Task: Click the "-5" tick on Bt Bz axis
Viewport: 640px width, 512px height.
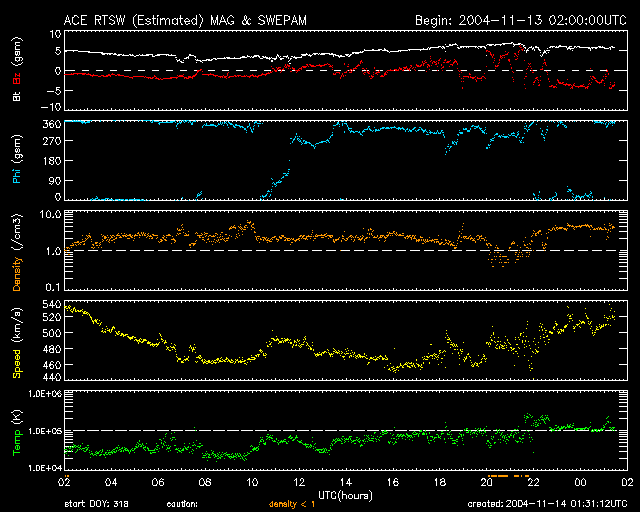Action: tap(53, 91)
